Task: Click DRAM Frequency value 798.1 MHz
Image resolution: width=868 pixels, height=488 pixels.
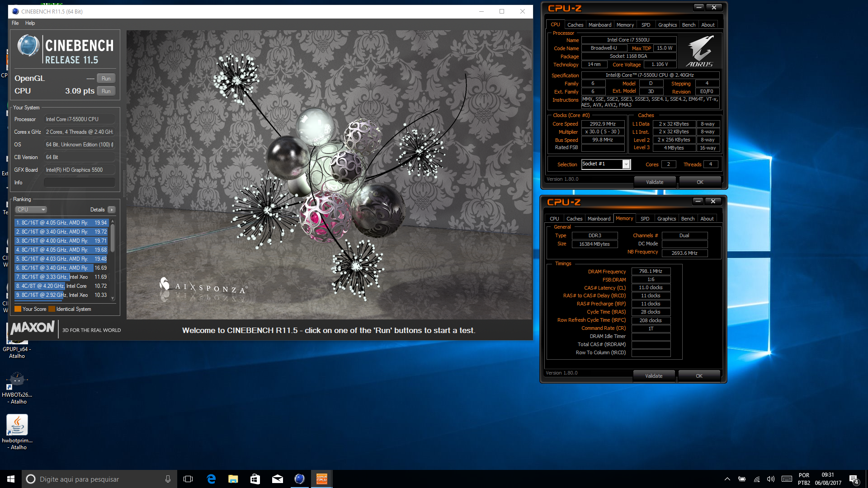Action: (x=651, y=272)
